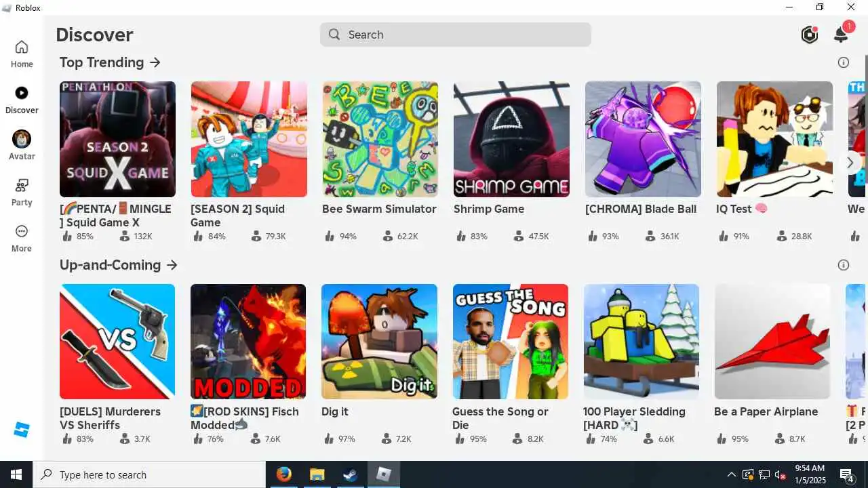Open Firefox from the taskbar
Image resolution: width=868 pixels, height=488 pixels.
[284, 474]
